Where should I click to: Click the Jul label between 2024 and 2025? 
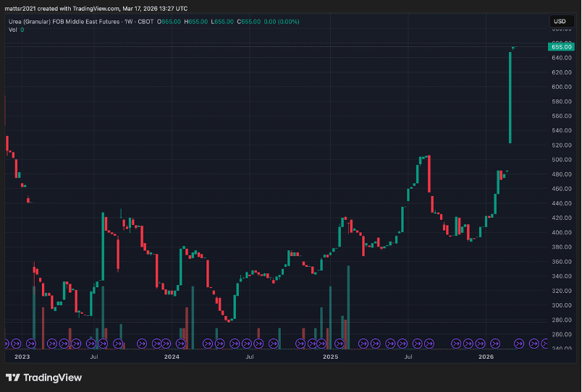pyautogui.click(x=250, y=357)
